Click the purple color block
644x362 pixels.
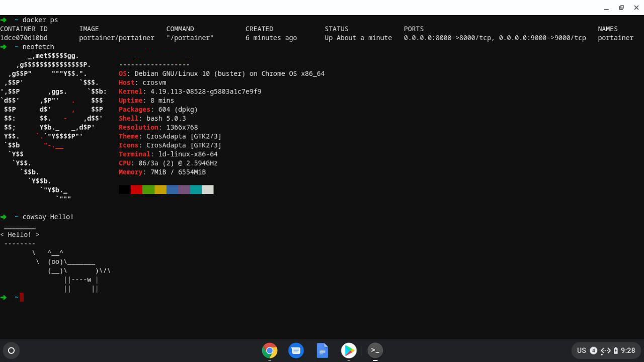point(184,190)
